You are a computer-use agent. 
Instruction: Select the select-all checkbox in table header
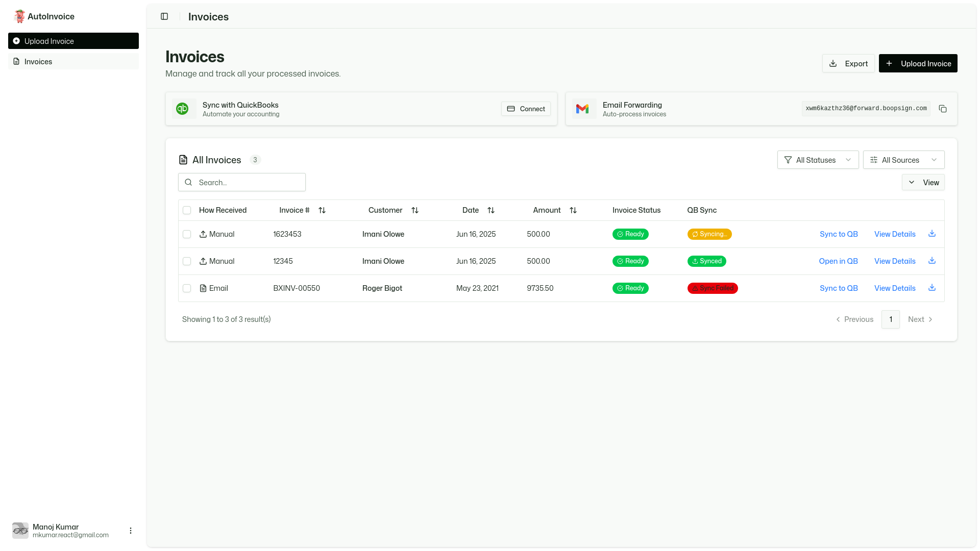pyautogui.click(x=187, y=210)
